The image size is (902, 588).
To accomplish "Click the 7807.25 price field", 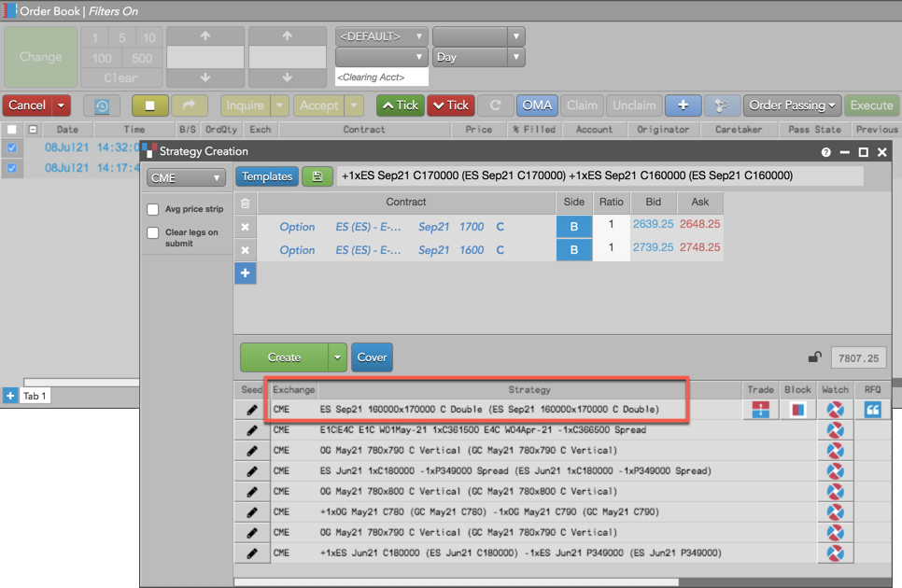I will pyautogui.click(x=858, y=357).
